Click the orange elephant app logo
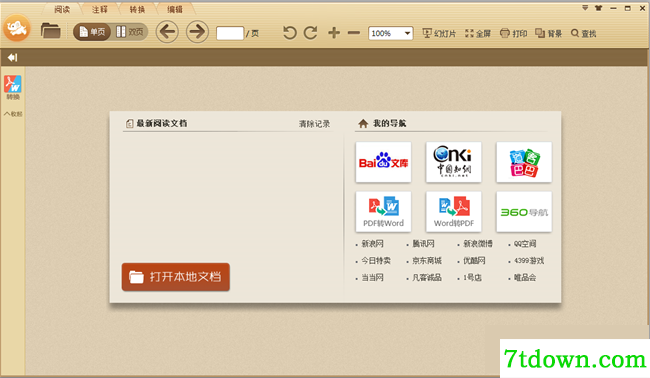The width and height of the screenshot is (650, 378). tap(17, 28)
